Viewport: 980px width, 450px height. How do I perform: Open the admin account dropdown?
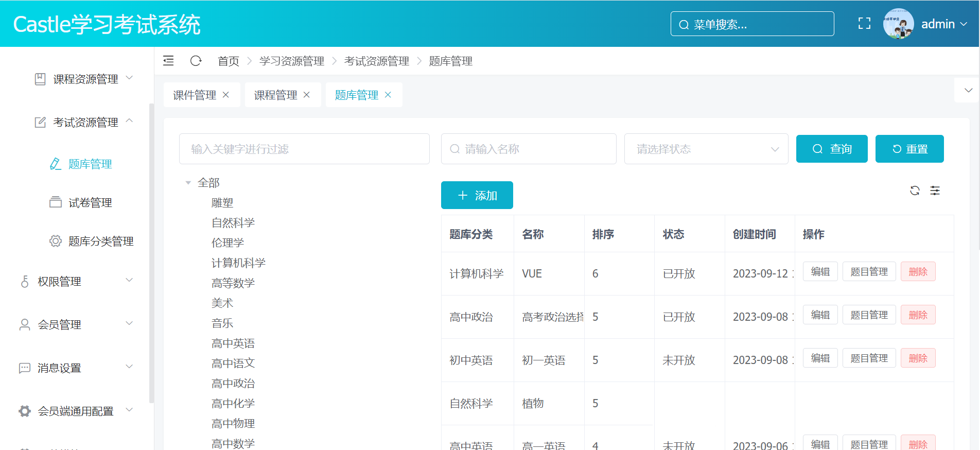[944, 24]
